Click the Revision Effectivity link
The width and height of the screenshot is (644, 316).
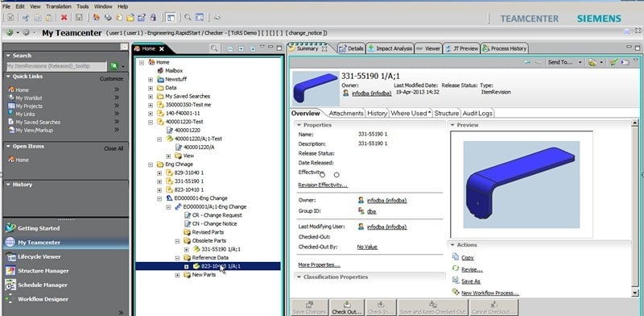coord(323,185)
